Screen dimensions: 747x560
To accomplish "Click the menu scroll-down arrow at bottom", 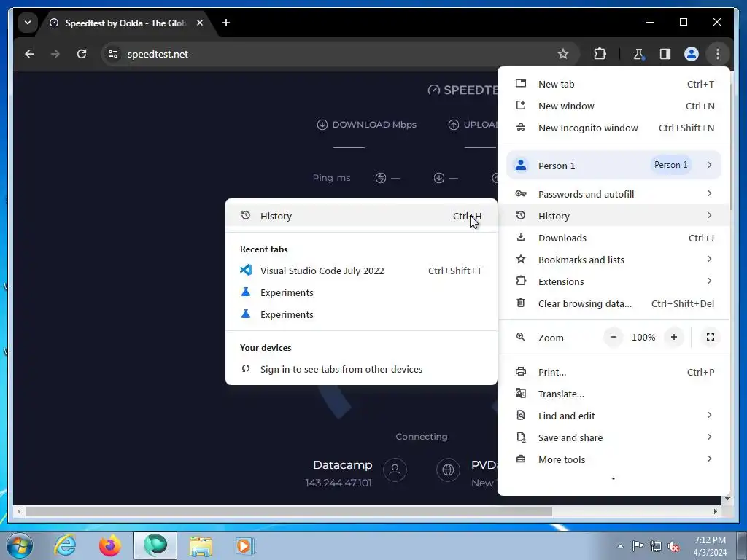I will 613,478.
